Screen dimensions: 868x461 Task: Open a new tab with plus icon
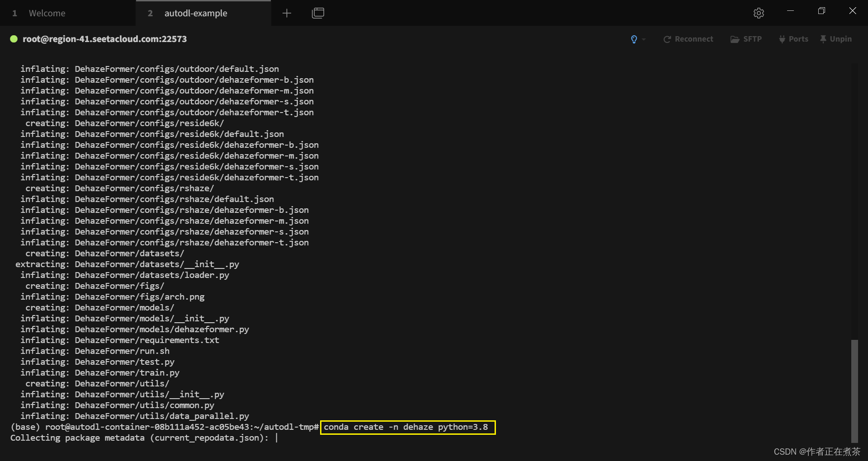tap(287, 13)
